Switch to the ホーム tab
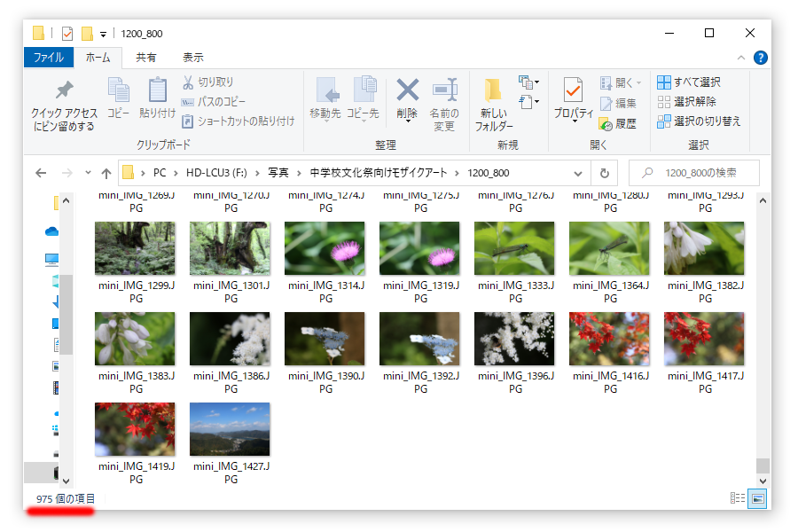 click(98, 58)
